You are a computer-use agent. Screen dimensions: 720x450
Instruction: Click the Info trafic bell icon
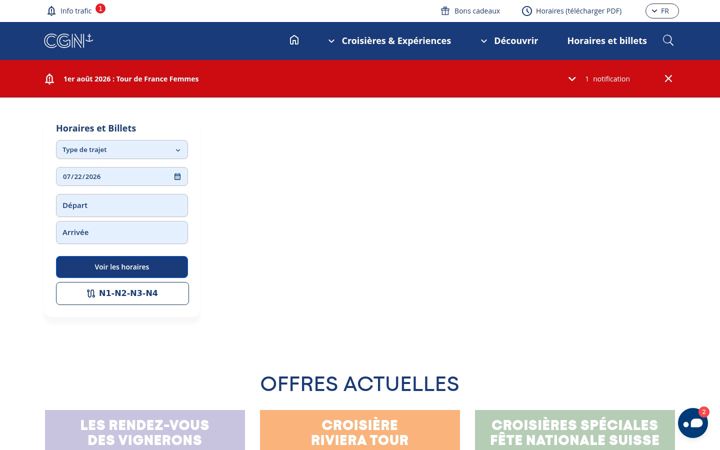(51, 11)
